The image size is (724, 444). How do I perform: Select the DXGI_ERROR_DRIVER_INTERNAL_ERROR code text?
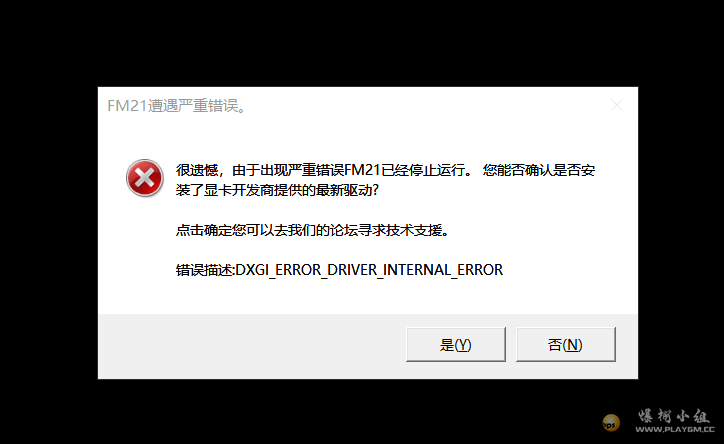point(369,270)
